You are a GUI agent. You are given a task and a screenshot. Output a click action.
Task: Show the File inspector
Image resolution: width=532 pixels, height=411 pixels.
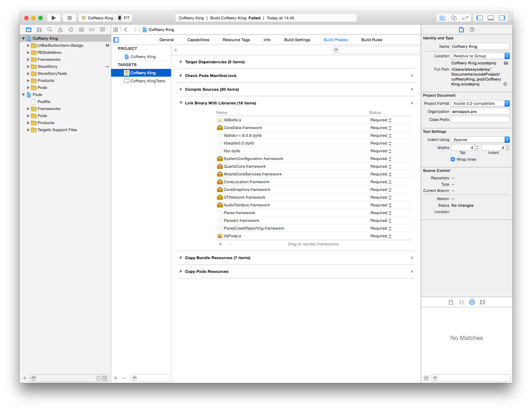(461, 30)
